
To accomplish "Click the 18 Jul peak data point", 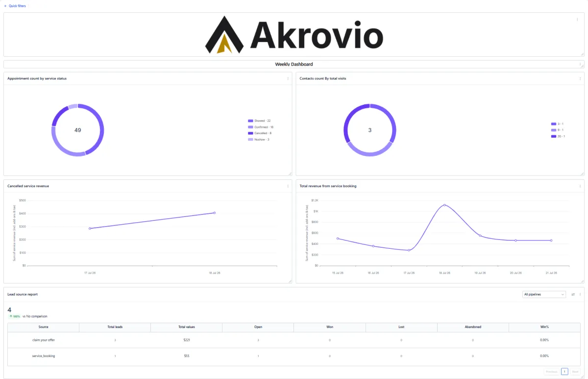I will pos(444,205).
